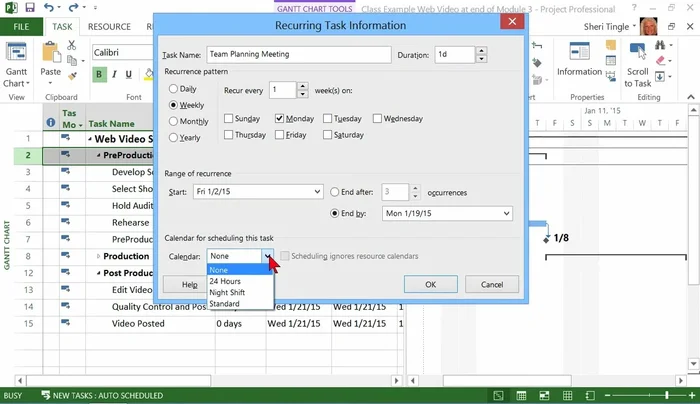The image size is (700, 404).
Task: Choose Night Shift in Calendar list
Action: tap(240, 292)
